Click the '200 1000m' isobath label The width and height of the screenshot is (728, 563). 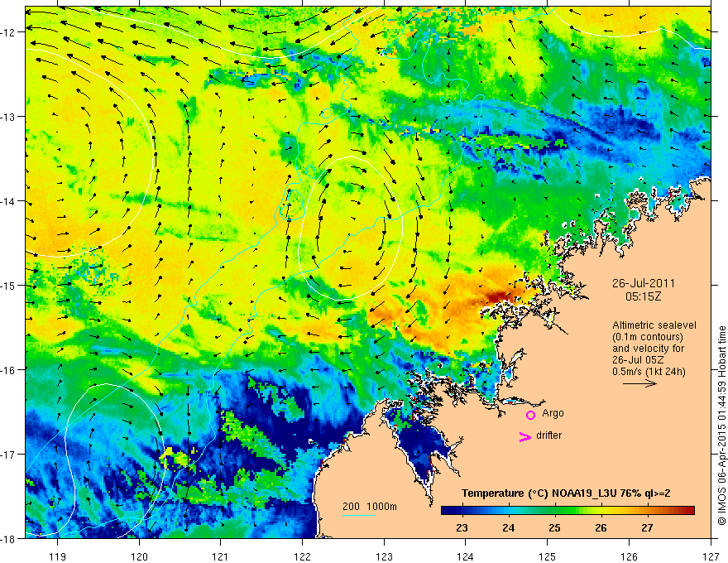pos(370,507)
